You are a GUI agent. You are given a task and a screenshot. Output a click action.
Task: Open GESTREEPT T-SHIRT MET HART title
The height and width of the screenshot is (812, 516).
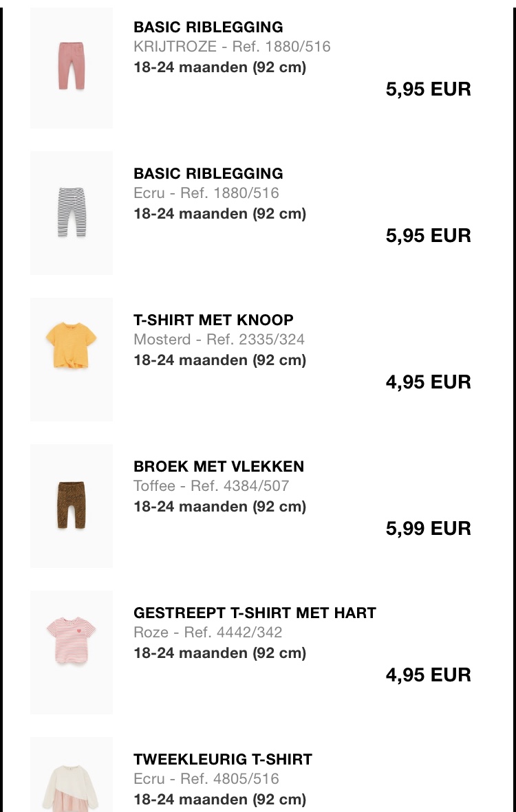pyautogui.click(x=255, y=613)
